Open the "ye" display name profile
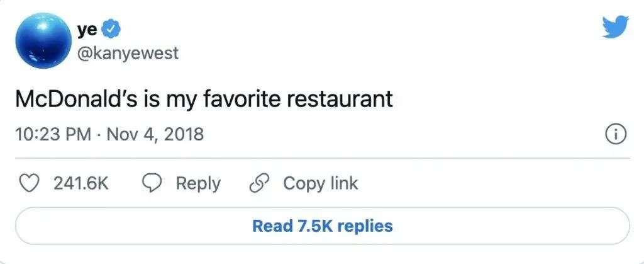This screenshot has width=644, height=264. click(87, 30)
